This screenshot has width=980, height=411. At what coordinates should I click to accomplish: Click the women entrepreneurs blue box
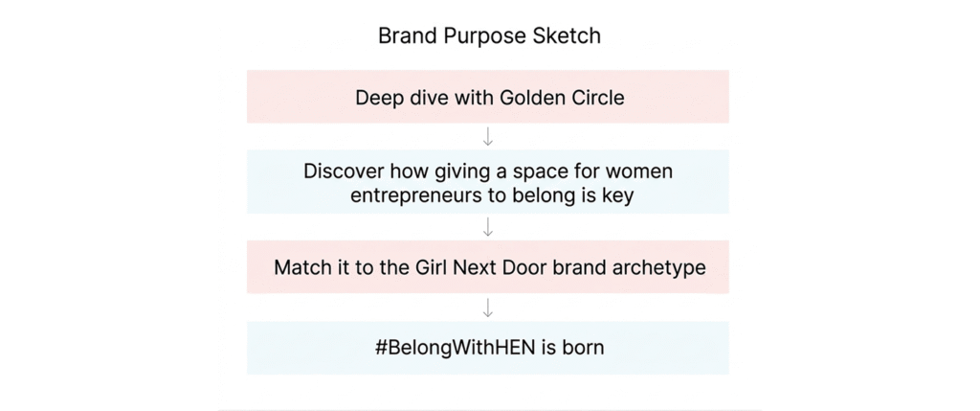488,182
